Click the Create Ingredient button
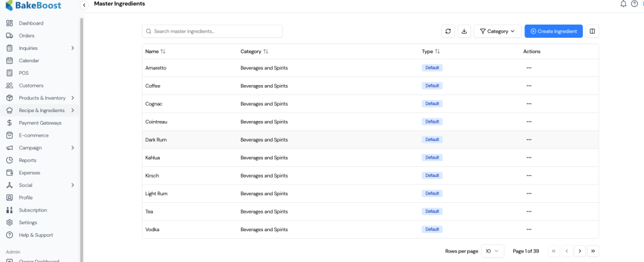 coord(553,31)
